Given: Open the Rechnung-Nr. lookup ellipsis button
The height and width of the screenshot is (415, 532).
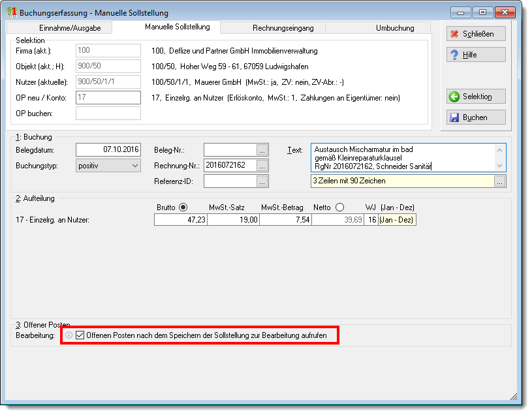Looking at the screenshot, I should coord(262,166).
